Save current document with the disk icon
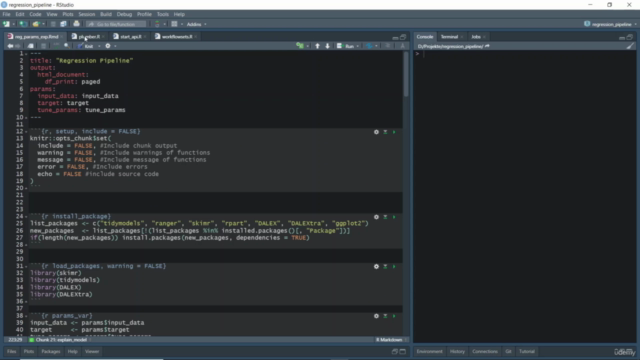640x360 pixels. 53,24
